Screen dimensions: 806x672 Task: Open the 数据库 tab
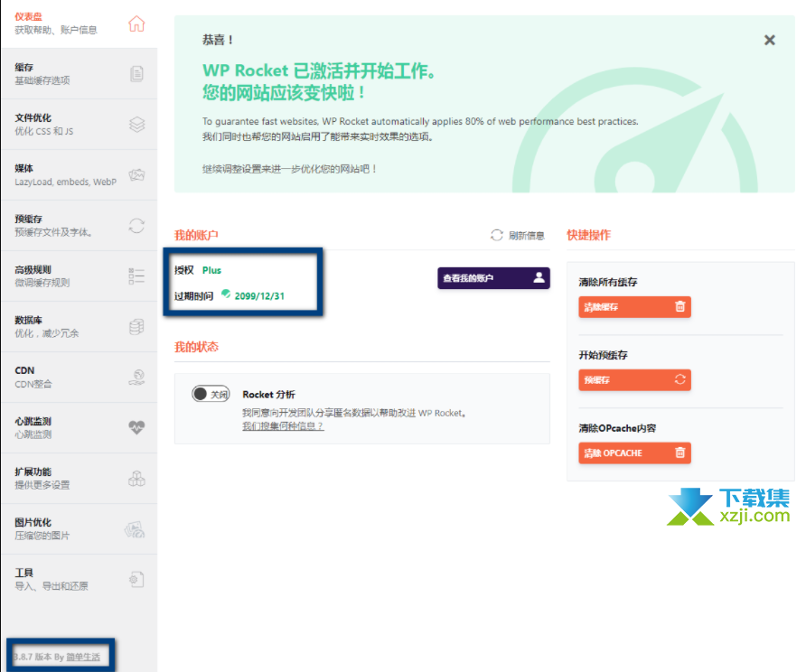[80, 327]
